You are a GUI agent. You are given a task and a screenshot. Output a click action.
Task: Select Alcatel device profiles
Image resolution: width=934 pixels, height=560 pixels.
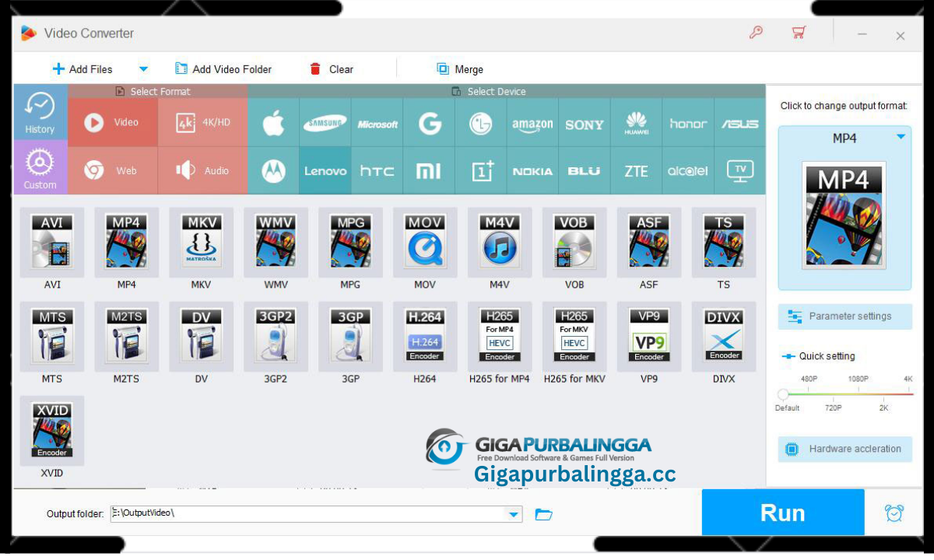point(688,170)
